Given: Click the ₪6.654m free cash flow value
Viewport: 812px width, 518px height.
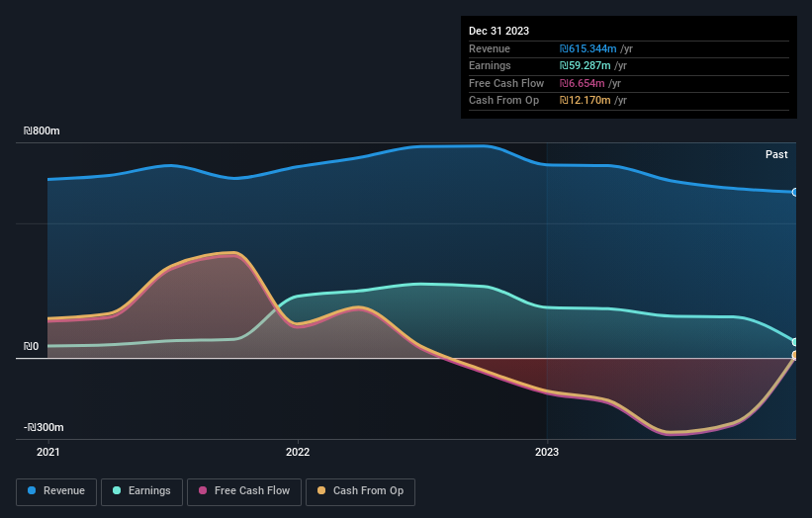Looking at the screenshot, I should click(x=582, y=83).
